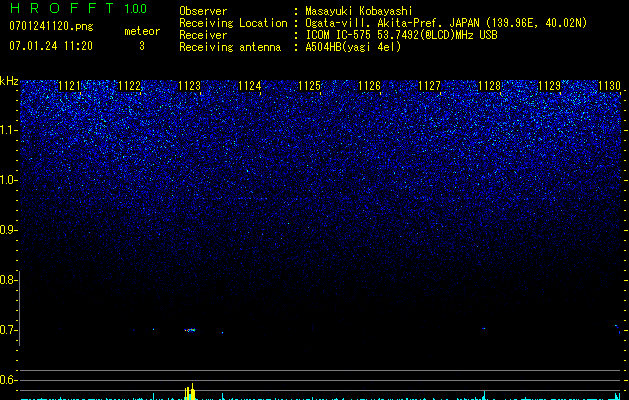Click the meteor count value 3
629x400 pixels.
(x=142, y=46)
